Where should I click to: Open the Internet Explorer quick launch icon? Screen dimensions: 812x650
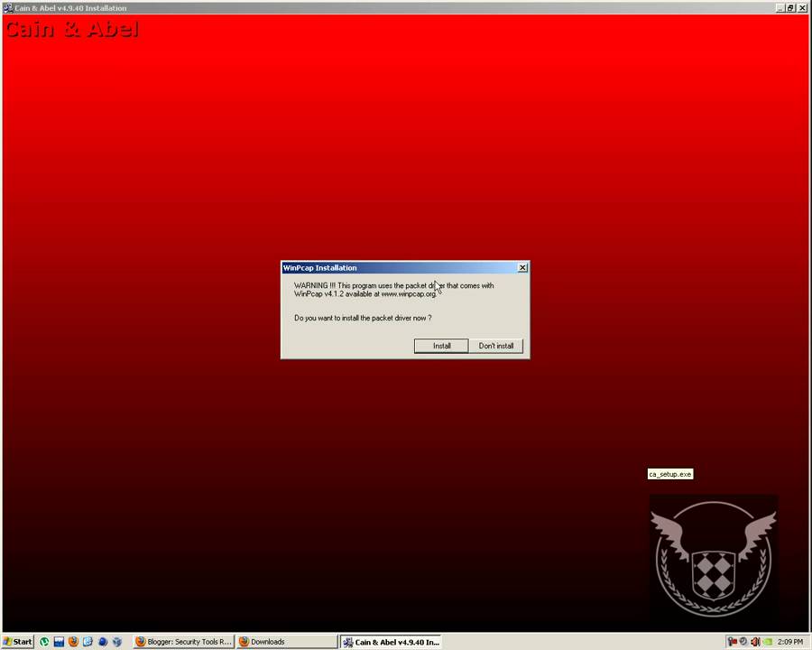point(88,642)
